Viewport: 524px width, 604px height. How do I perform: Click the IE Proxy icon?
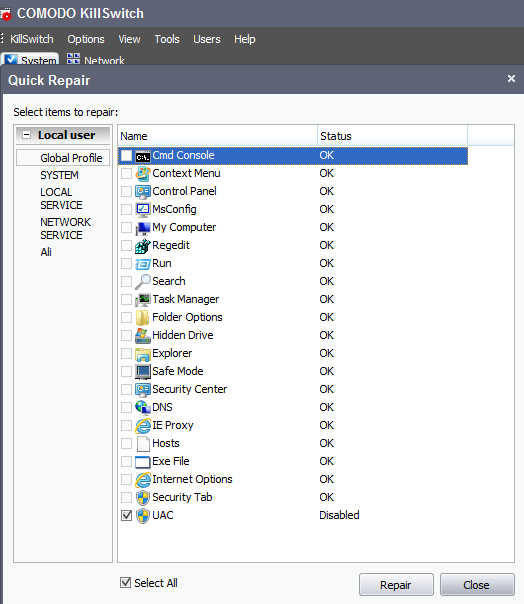(x=143, y=426)
